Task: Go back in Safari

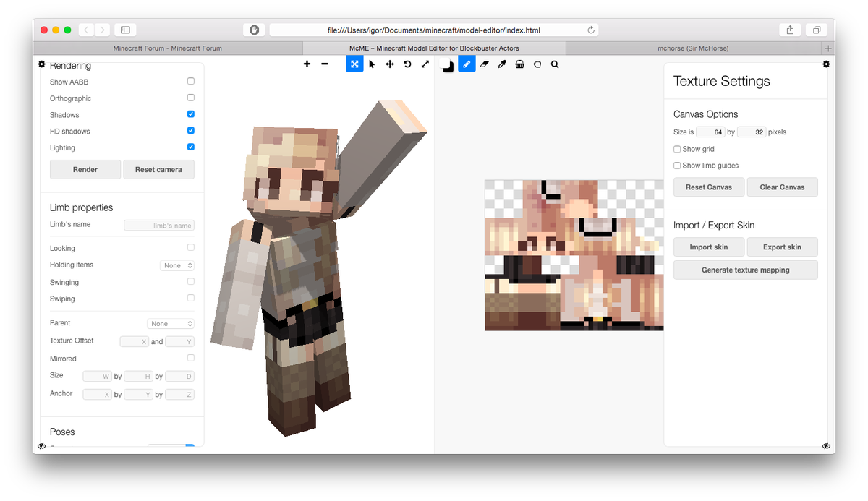Action: coord(87,30)
